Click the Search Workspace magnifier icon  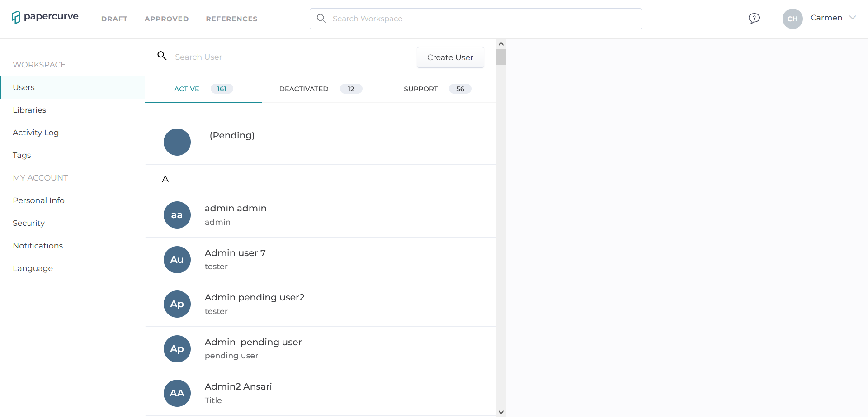pos(321,19)
